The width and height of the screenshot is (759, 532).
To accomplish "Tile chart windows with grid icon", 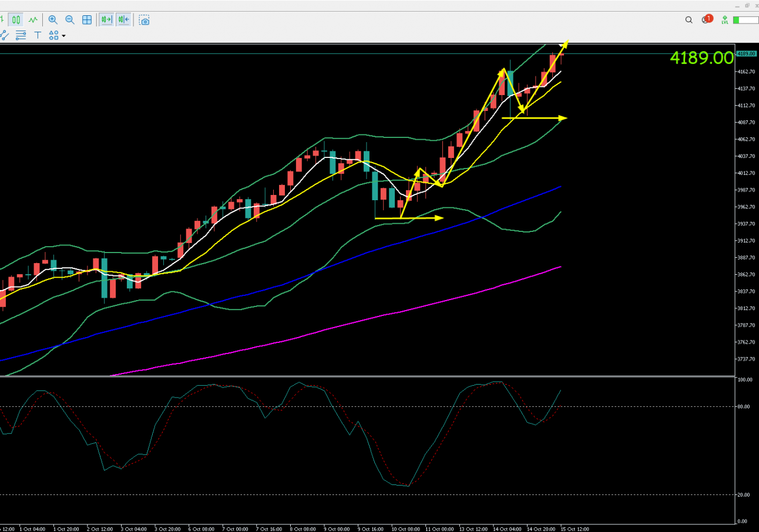I will 87,19.
